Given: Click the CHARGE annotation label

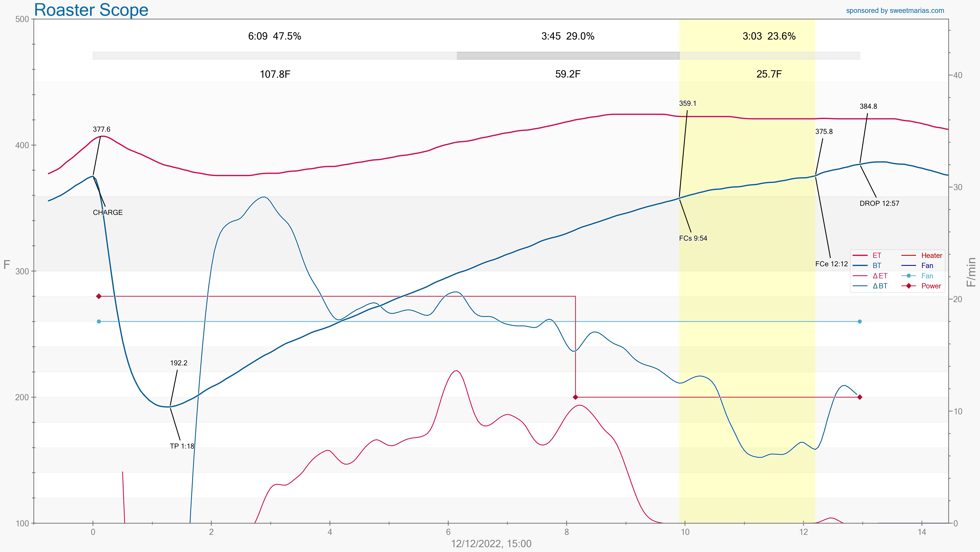Looking at the screenshot, I should pyautogui.click(x=108, y=213).
